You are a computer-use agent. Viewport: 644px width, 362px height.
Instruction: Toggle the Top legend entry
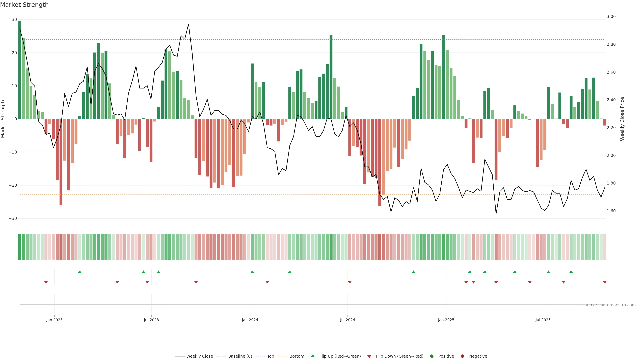coord(270,356)
